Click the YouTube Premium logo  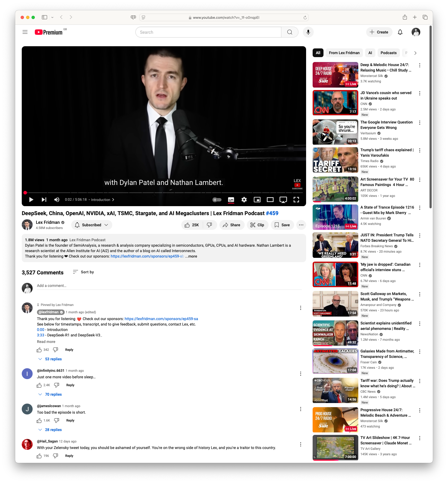[48, 32]
